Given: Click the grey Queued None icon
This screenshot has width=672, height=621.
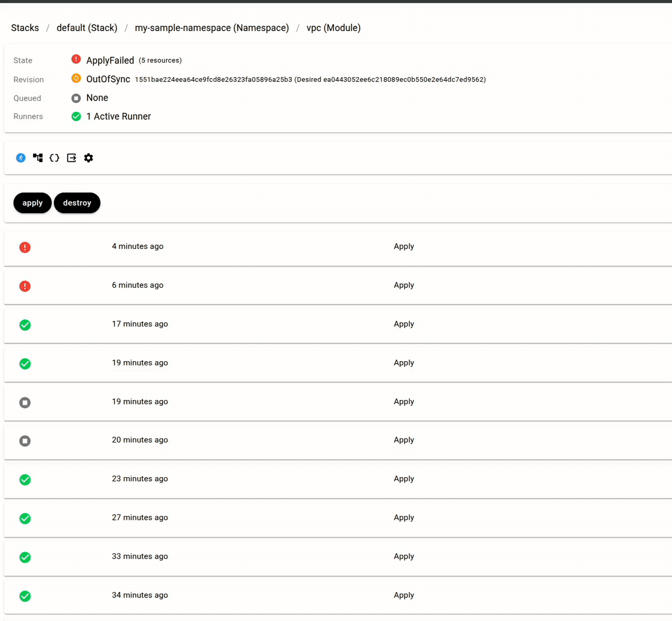Looking at the screenshot, I should [76, 98].
